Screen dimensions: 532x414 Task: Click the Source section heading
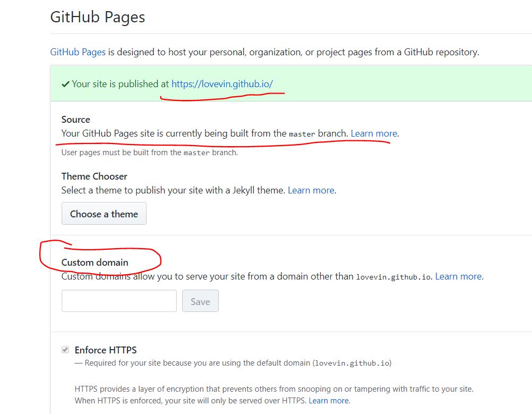[76, 120]
